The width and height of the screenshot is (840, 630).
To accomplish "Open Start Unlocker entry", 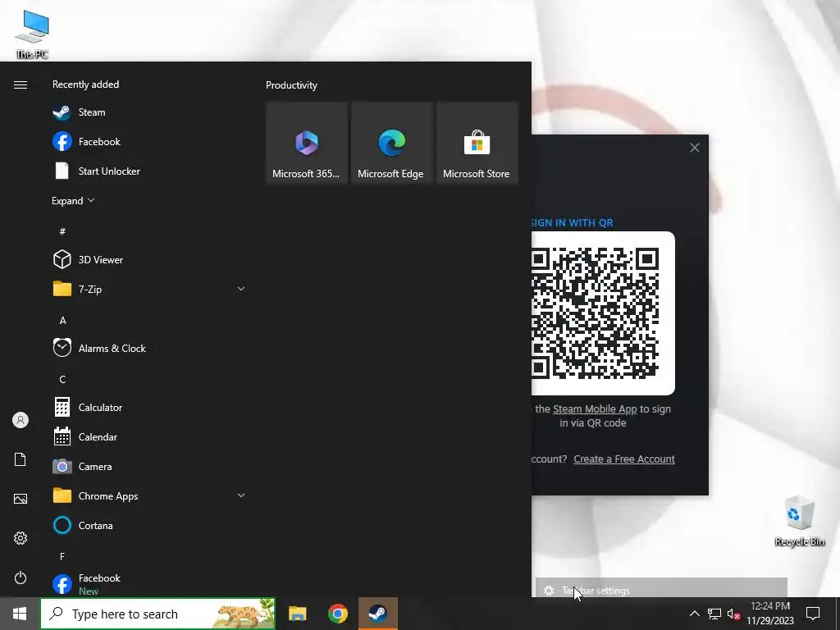I will coord(149,171).
